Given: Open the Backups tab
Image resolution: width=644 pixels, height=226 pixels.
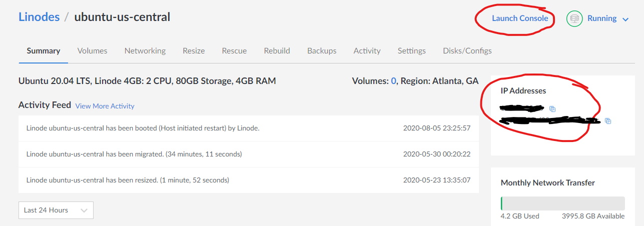Looking at the screenshot, I should [x=322, y=51].
